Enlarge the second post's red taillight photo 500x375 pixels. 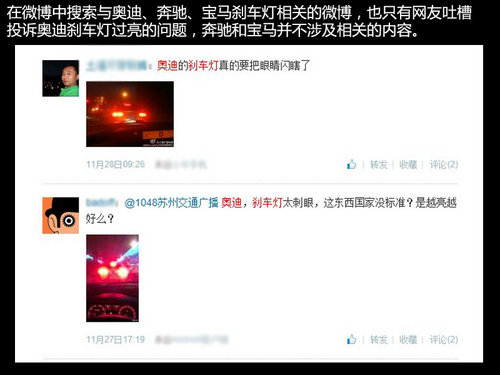[x=112, y=278]
